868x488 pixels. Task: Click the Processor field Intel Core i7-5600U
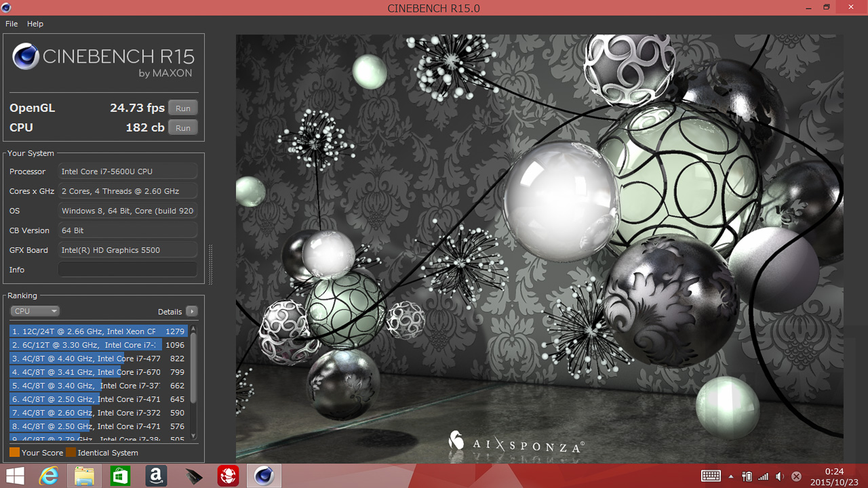click(127, 171)
